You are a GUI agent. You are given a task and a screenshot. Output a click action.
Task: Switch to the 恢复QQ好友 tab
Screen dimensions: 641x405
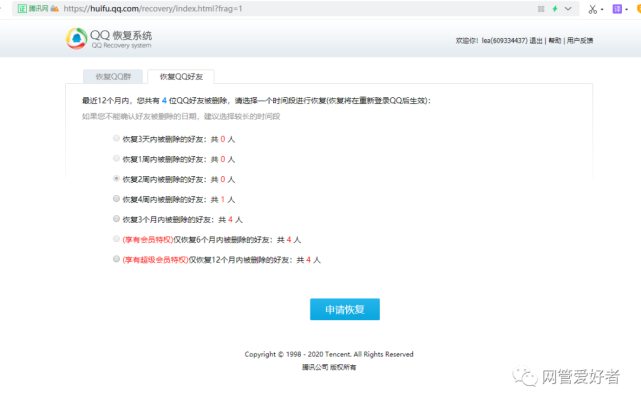tap(181, 76)
